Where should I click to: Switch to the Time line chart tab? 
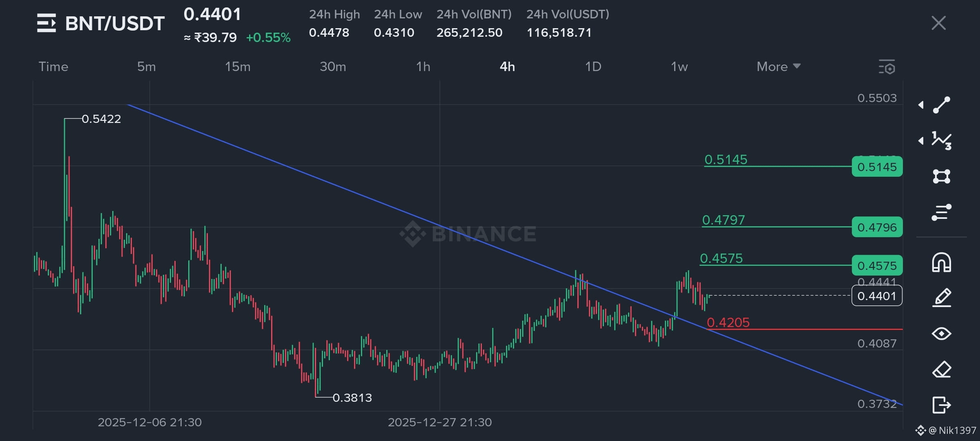coord(53,67)
